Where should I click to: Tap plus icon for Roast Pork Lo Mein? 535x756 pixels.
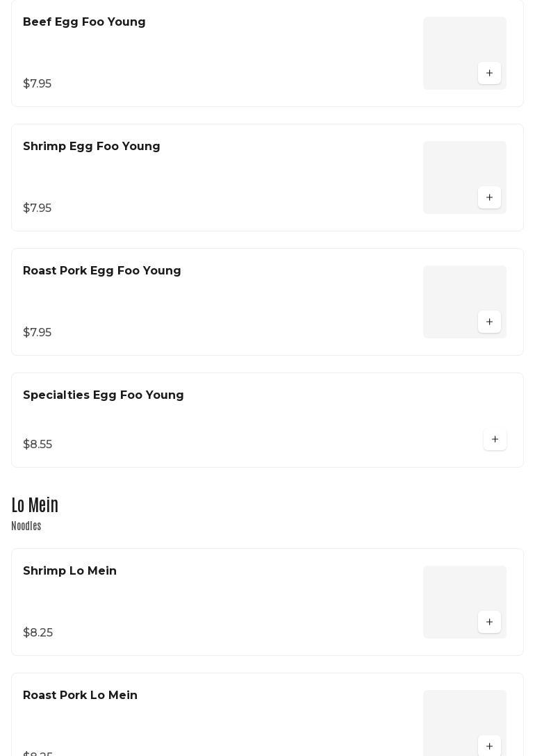pyautogui.click(x=489, y=746)
